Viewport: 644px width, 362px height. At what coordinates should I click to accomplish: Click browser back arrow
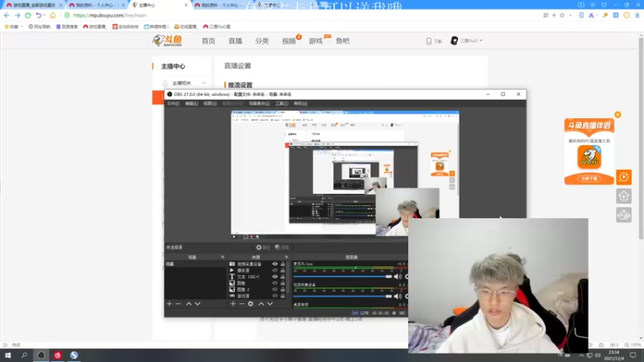coord(6,15)
